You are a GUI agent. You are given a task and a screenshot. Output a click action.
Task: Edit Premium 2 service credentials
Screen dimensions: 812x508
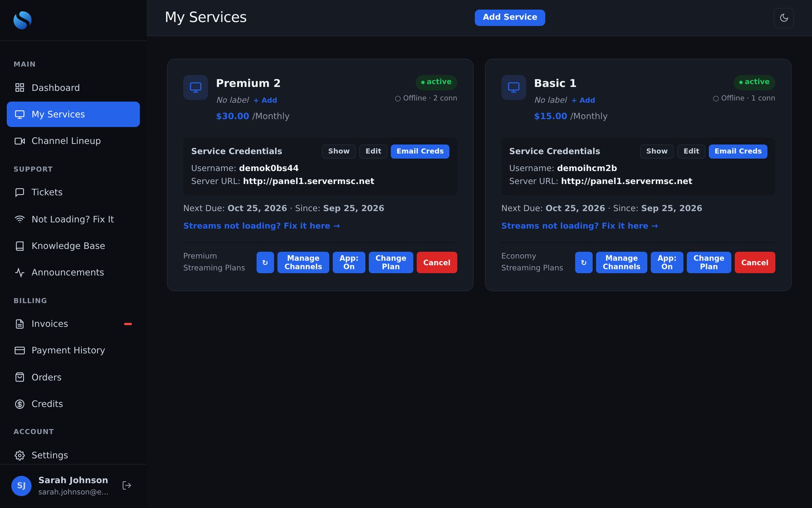[373, 151]
